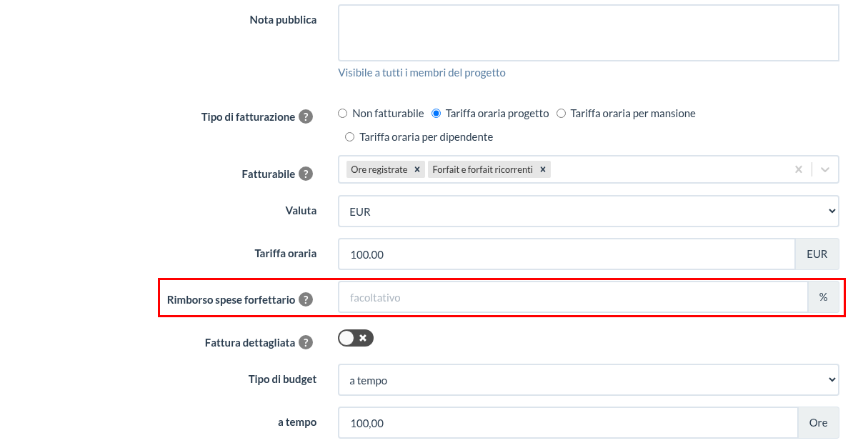The height and width of the screenshot is (448, 868).
Task: Open help for Tipo di fatturazione
Action: (306, 116)
